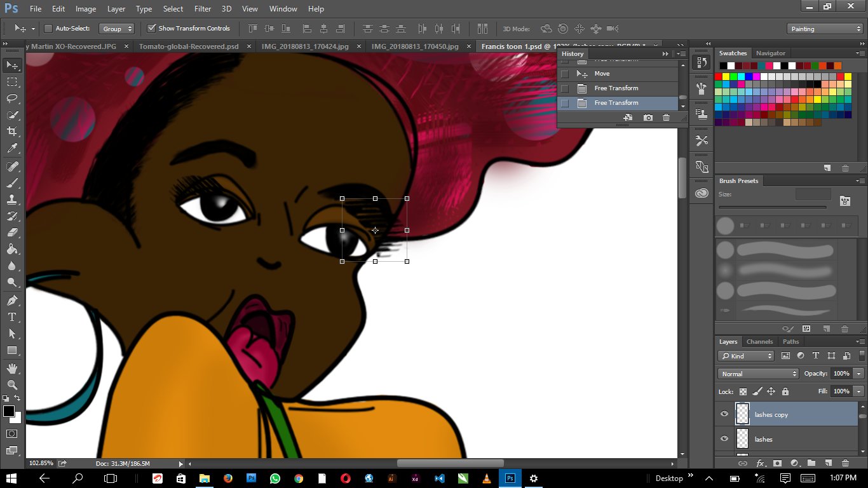Select the Horizontal Type tool
The image size is (868, 488).
point(12,317)
